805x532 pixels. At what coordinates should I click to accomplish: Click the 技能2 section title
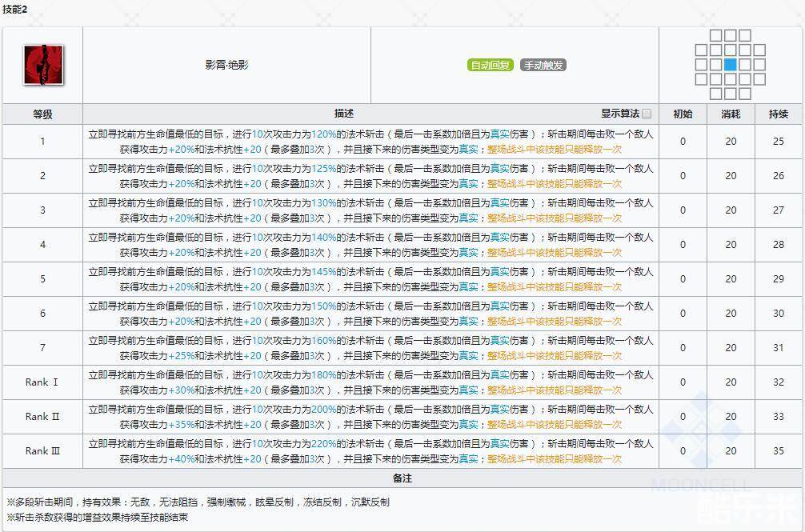point(16,10)
